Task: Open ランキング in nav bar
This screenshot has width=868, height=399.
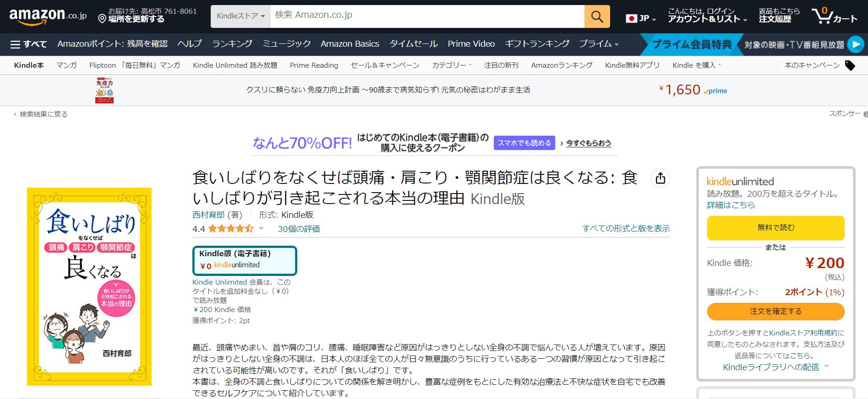Action: click(x=232, y=44)
